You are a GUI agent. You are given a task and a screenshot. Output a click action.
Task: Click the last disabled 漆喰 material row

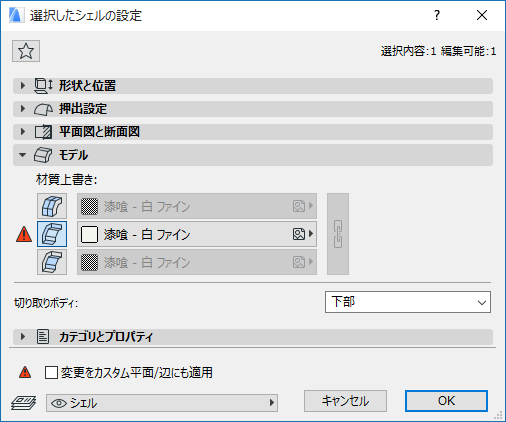tap(197, 262)
